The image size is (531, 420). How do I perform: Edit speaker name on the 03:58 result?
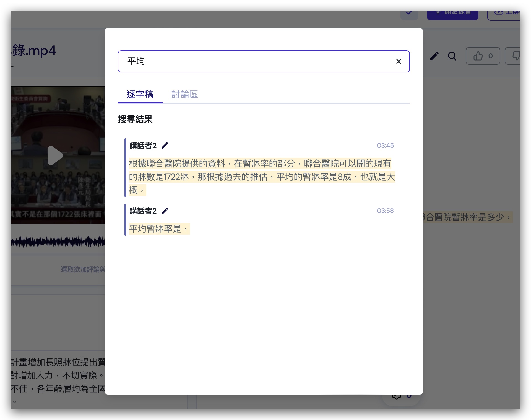[165, 211]
